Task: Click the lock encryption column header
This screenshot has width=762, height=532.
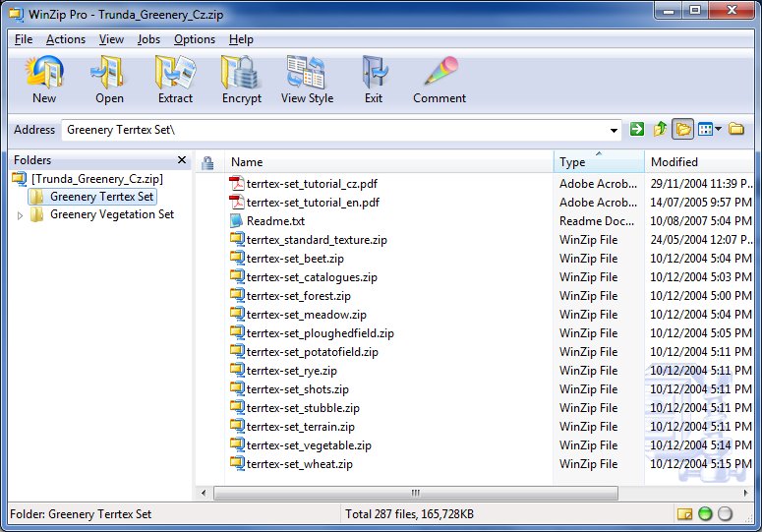Action: click(208, 162)
